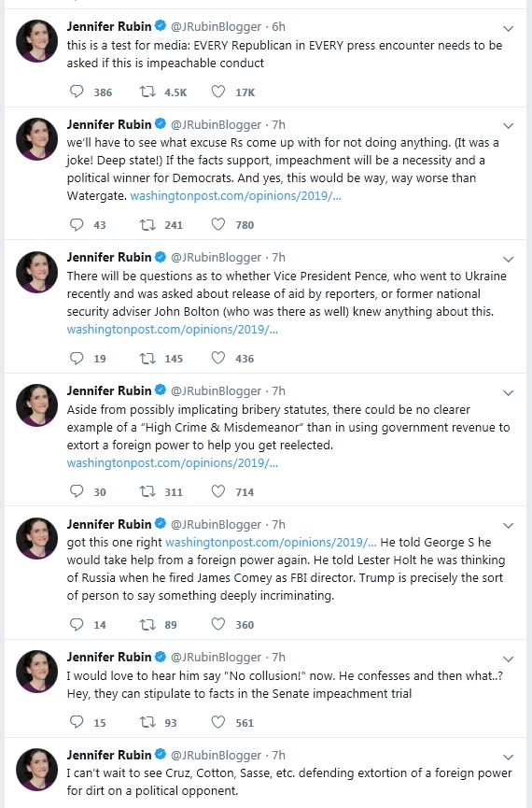
Task: Open washingtonpost.com link under John Bolton tweet
Action: point(172,330)
